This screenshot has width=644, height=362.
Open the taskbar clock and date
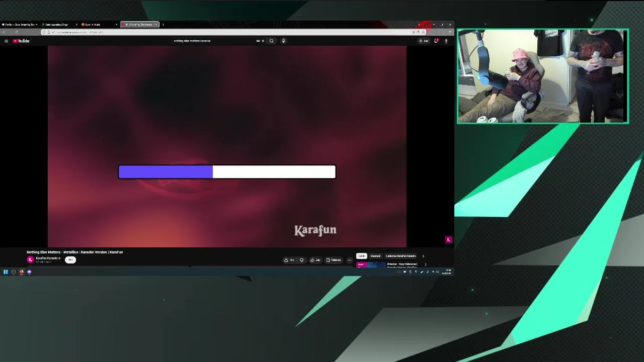tap(447, 272)
